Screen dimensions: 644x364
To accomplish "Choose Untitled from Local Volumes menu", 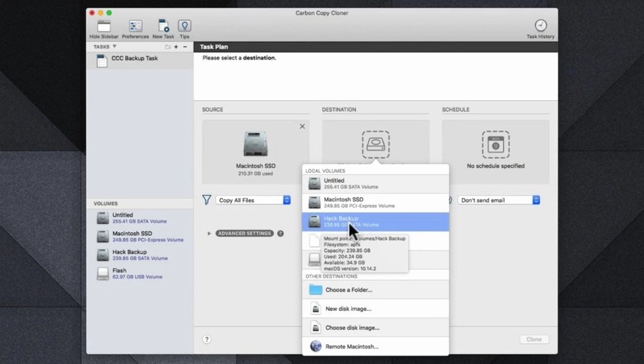I will pos(375,184).
